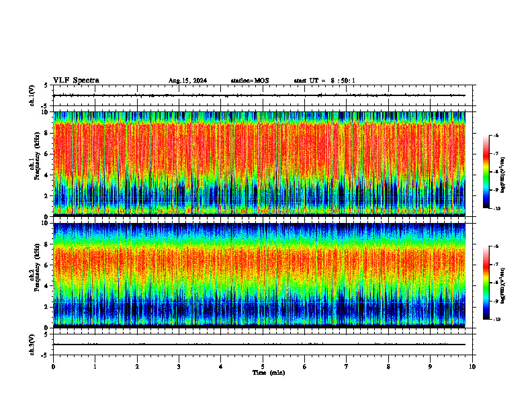The width and height of the screenshot is (532, 411).
Task: Click the time axis tick label "6"
Action: (305, 367)
